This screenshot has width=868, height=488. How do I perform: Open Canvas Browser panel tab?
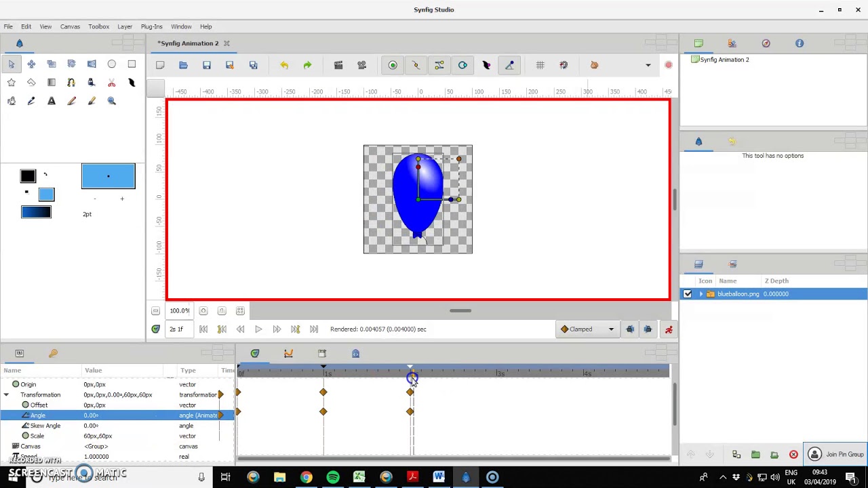click(x=698, y=43)
